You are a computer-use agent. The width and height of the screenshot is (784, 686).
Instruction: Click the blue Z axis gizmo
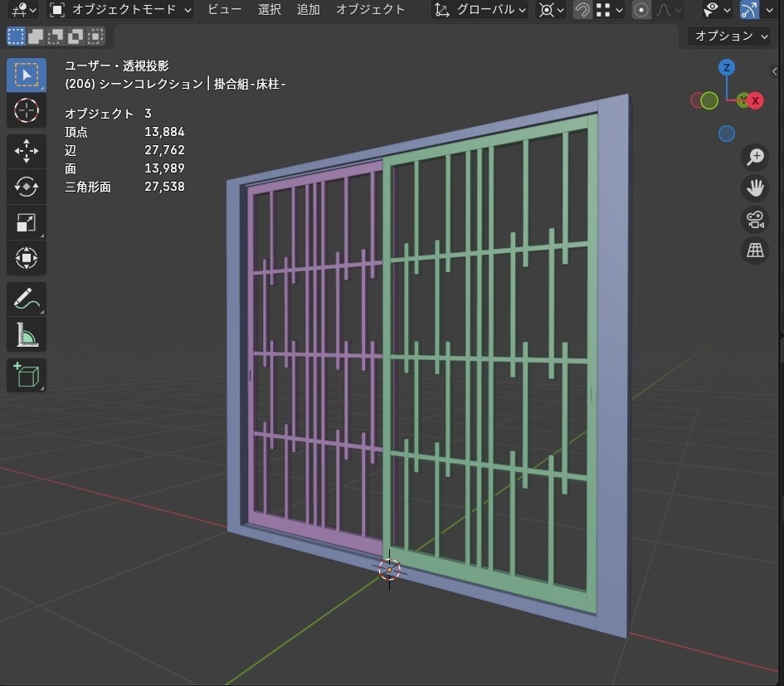tap(727, 67)
